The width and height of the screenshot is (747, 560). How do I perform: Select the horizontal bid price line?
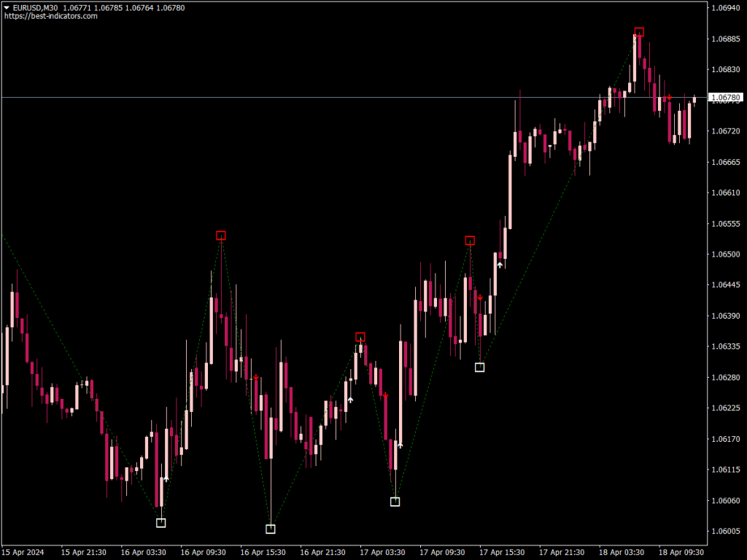click(355, 97)
